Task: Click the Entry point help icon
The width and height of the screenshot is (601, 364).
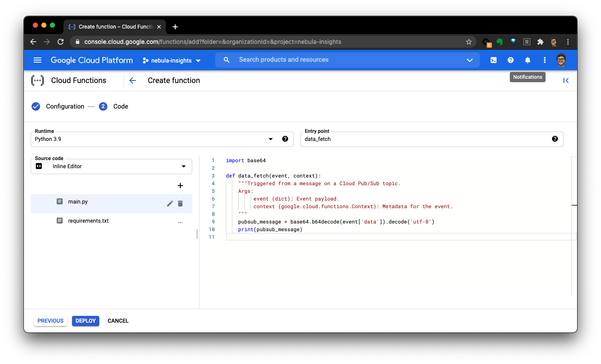Action: point(555,139)
